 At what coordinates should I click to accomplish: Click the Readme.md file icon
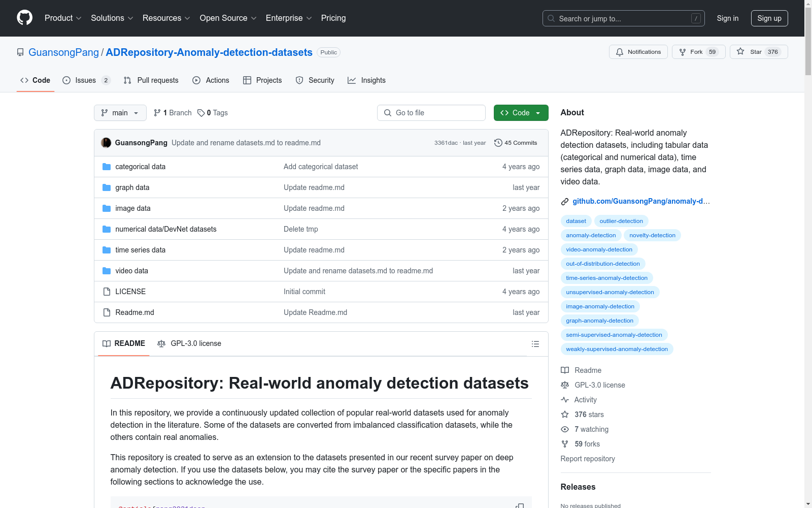[x=107, y=312]
